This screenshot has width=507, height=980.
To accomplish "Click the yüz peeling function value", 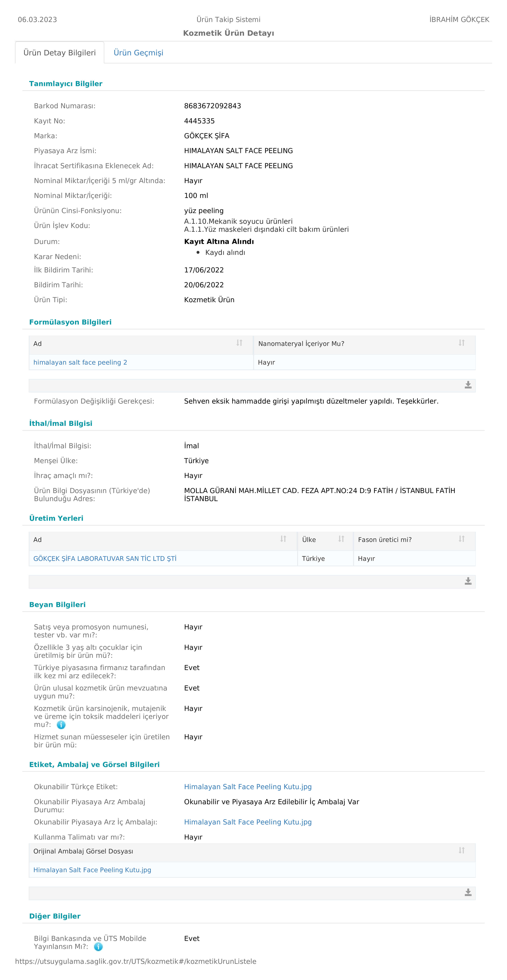I will tap(204, 211).
